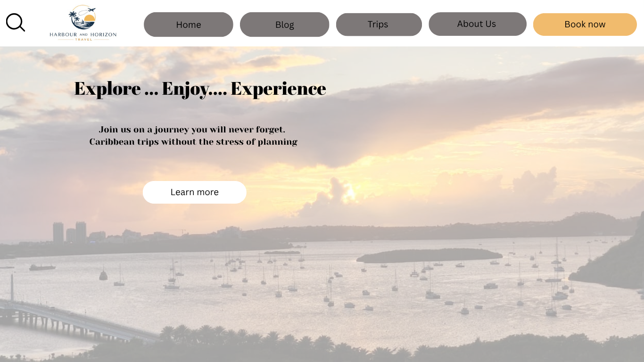Screen dimensions: 644x362
Task: Click the sailboats anchored in the harbour
Action: (x=330, y=283)
